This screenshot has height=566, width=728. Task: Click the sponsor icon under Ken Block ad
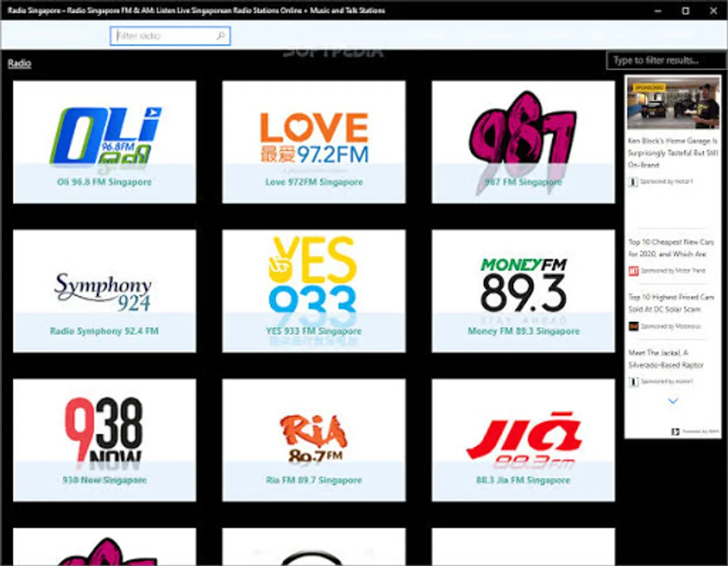(633, 182)
